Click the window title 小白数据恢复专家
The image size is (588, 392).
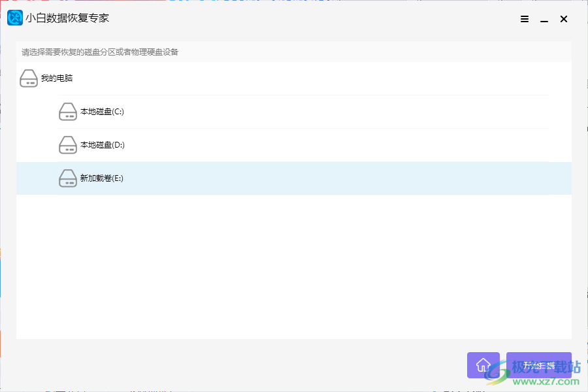pyautogui.click(x=67, y=18)
